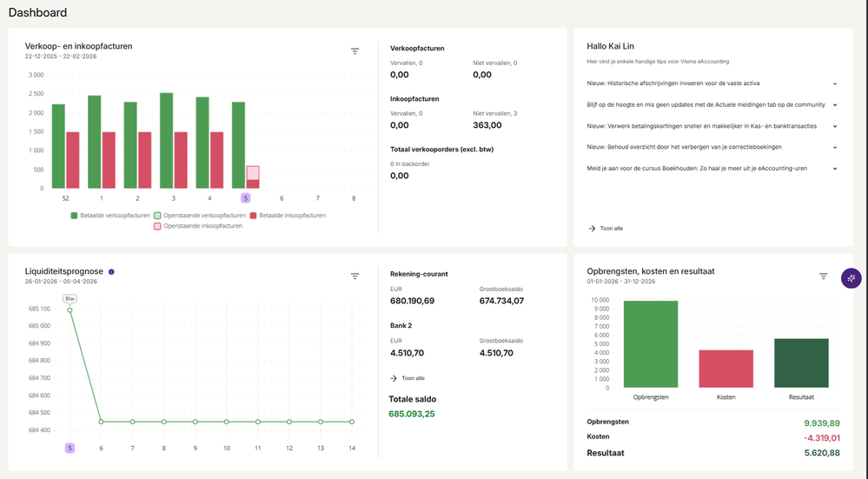The width and height of the screenshot is (868, 479).
Task: Click the purple sparkle assistant button
Action: pos(851,278)
